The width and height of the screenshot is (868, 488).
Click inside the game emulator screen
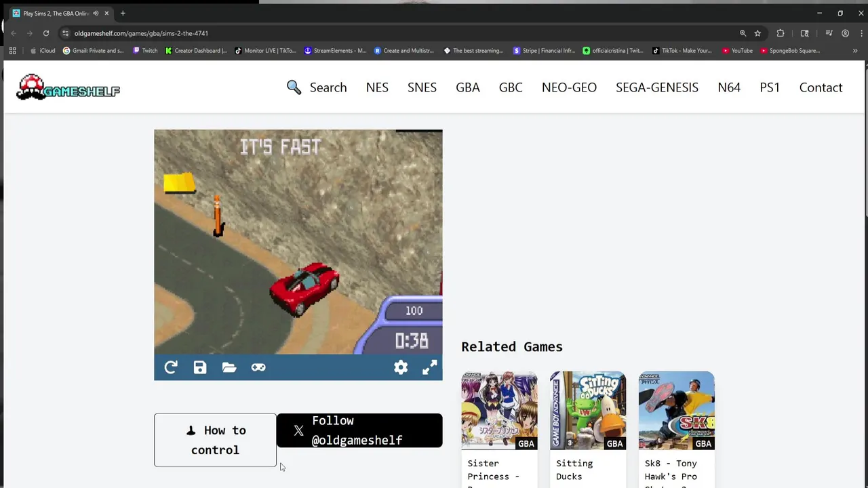coord(298,242)
